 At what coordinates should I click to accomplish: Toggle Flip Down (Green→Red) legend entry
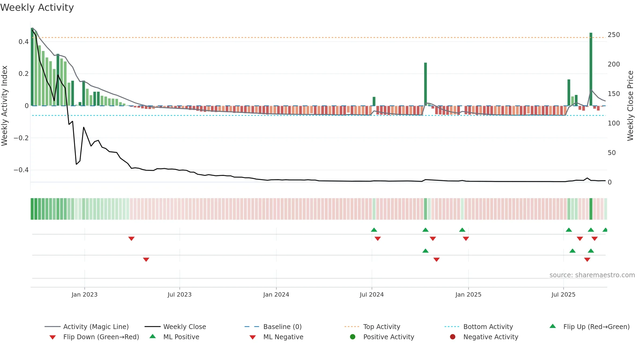point(94,337)
